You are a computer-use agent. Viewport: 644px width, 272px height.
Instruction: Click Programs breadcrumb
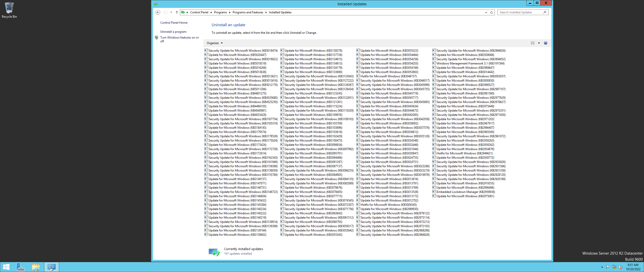pyautogui.click(x=220, y=12)
